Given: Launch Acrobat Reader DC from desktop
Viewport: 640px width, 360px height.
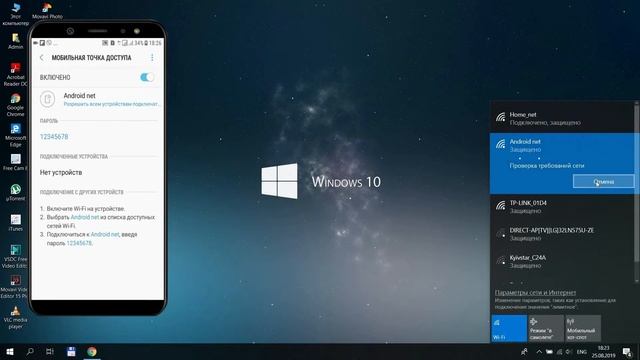Looking at the screenshot, I should tap(16, 74).
